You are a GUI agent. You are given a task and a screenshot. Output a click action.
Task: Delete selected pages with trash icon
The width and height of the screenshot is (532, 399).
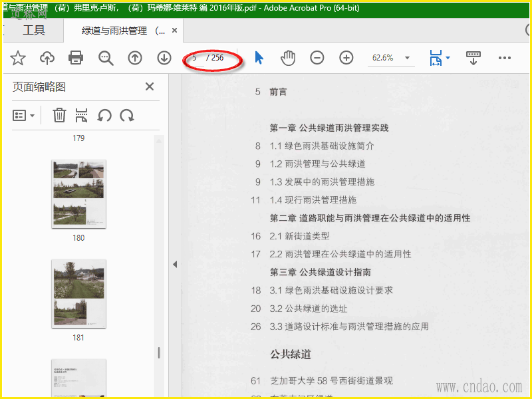[59, 115]
